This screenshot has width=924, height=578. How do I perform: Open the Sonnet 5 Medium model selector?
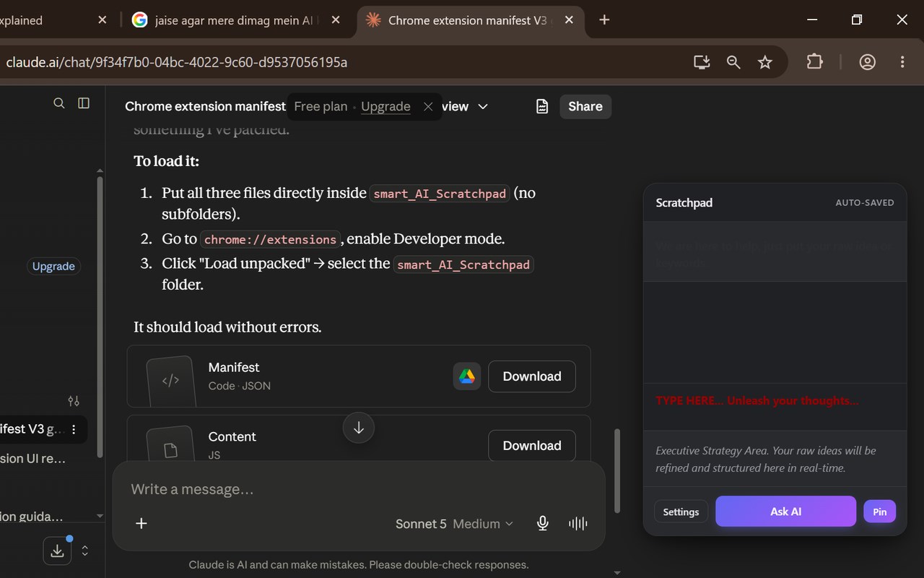click(x=454, y=524)
